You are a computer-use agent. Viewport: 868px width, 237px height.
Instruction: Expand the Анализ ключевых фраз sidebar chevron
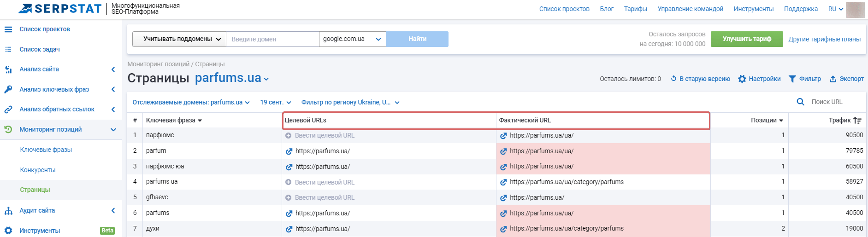[x=113, y=89]
